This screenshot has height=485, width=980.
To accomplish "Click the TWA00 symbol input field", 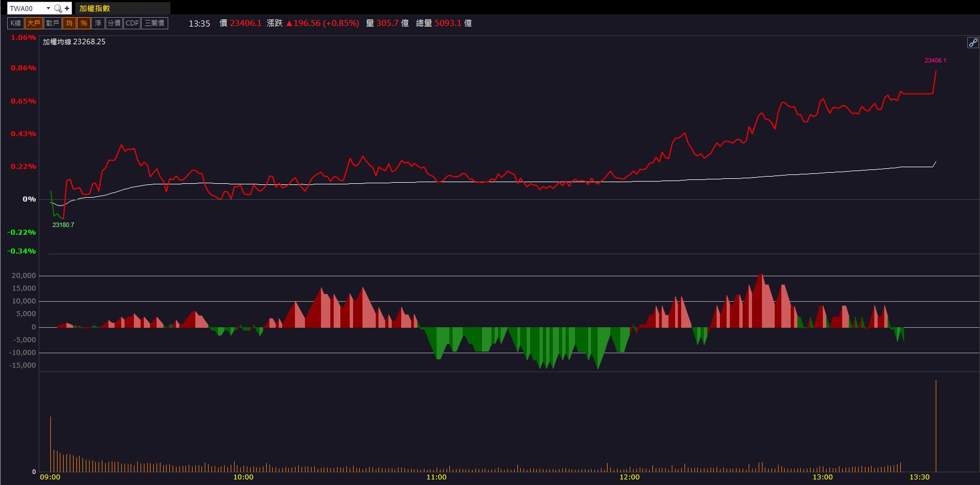I will tap(26, 8).
